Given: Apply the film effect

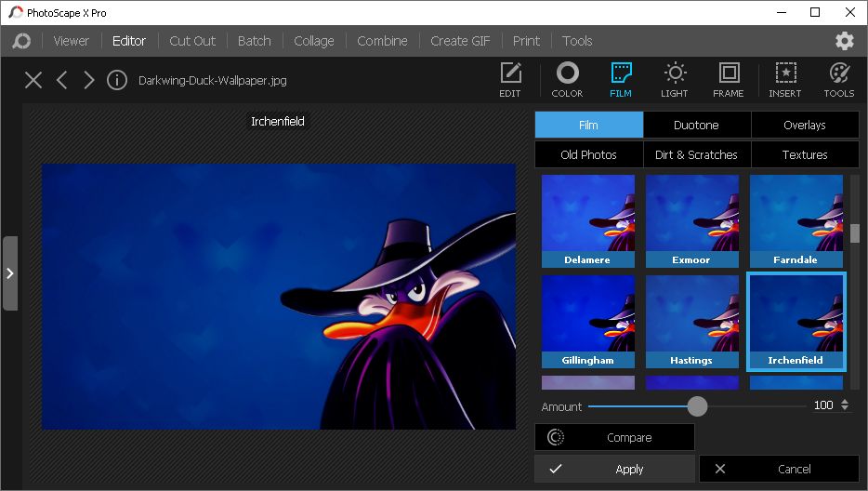Looking at the screenshot, I should tap(614, 469).
